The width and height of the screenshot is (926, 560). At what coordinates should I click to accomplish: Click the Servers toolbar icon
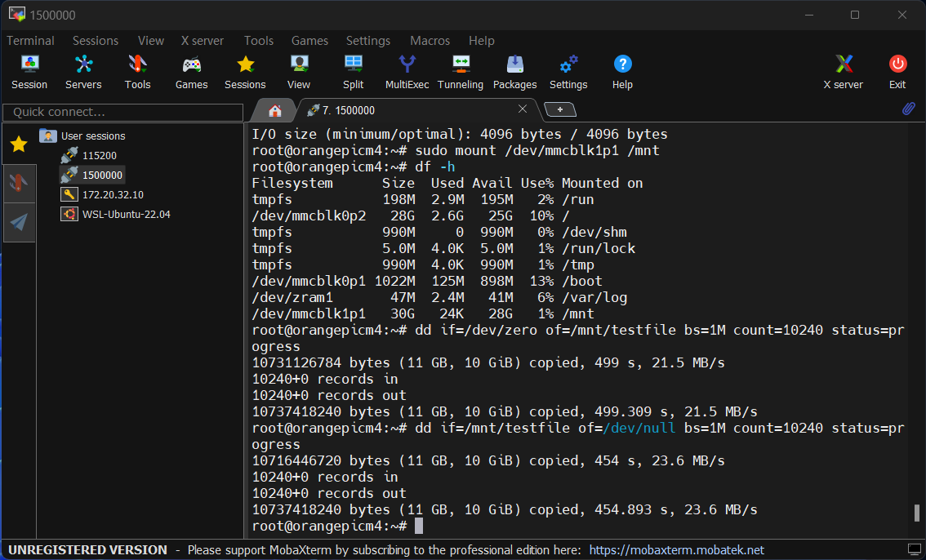(x=83, y=72)
